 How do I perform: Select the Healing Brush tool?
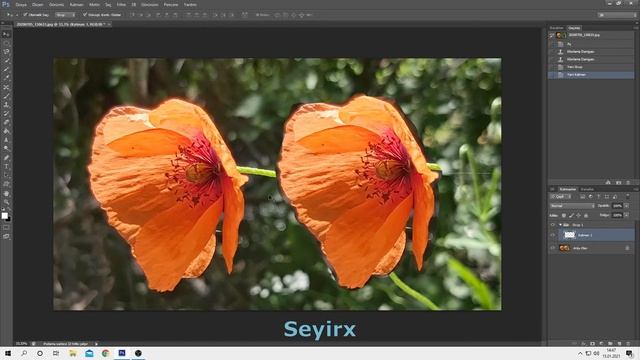click(x=6, y=87)
